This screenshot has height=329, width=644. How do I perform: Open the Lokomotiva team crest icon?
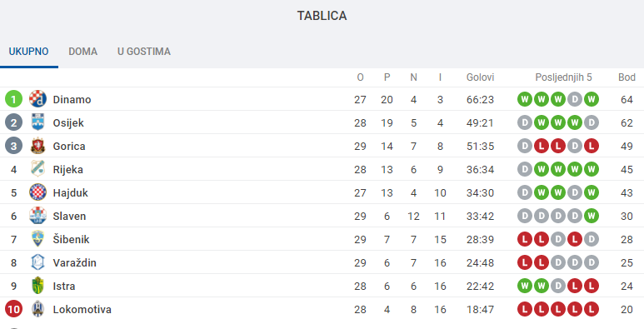tap(37, 309)
